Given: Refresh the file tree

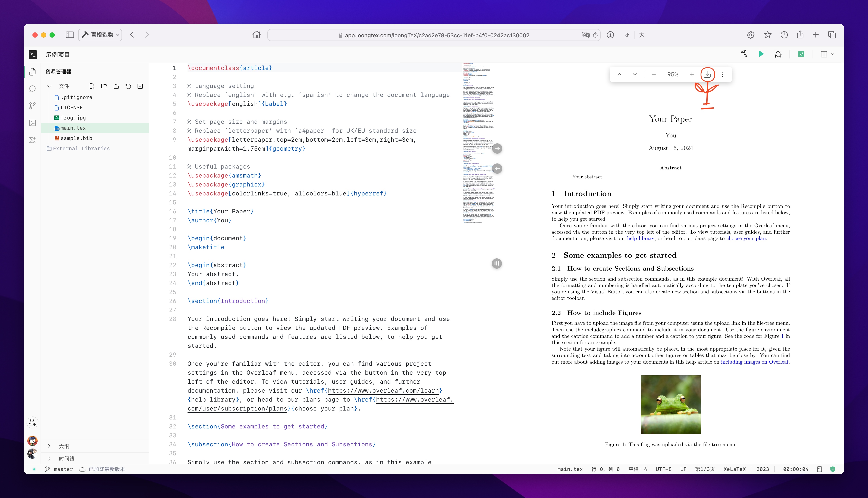Looking at the screenshot, I should tap(128, 86).
